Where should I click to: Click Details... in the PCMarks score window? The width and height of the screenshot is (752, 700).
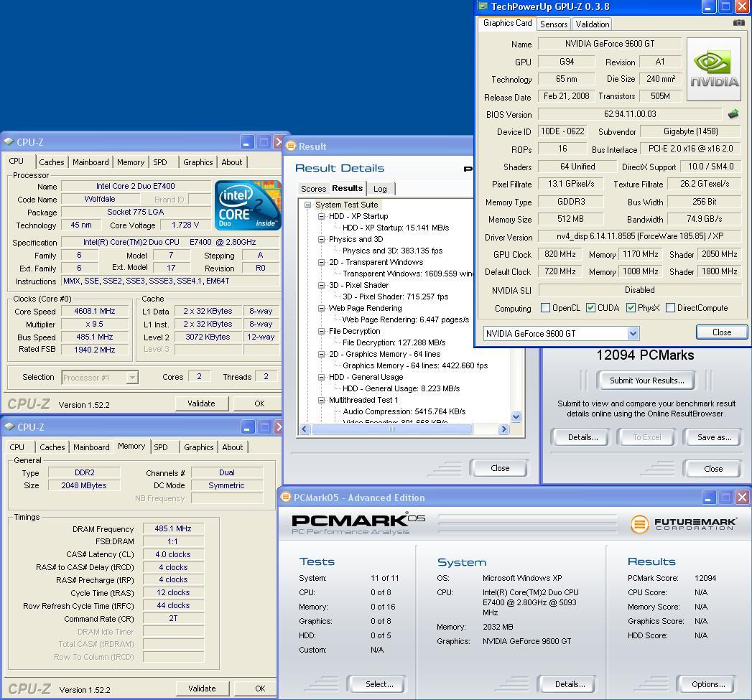582,437
